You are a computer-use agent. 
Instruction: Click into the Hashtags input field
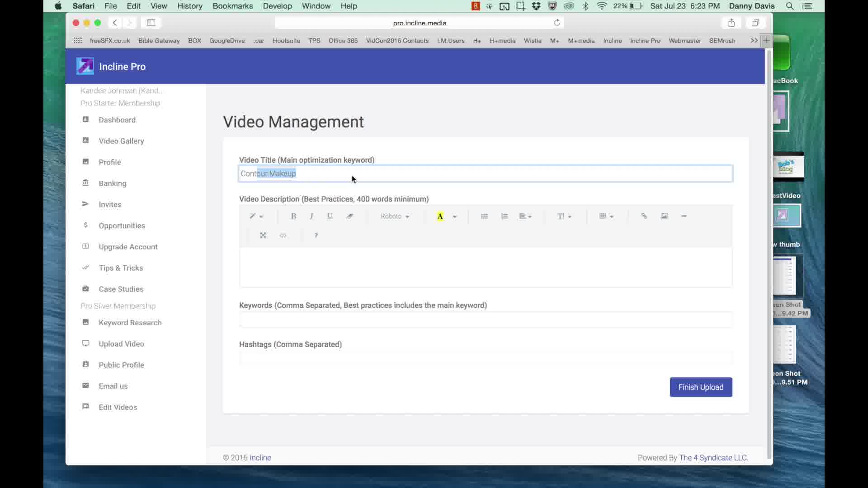(x=486, y=358)
